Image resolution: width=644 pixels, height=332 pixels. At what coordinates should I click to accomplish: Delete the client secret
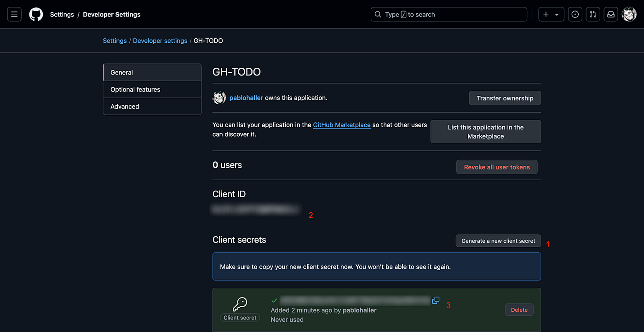click(x=519, y=310)
